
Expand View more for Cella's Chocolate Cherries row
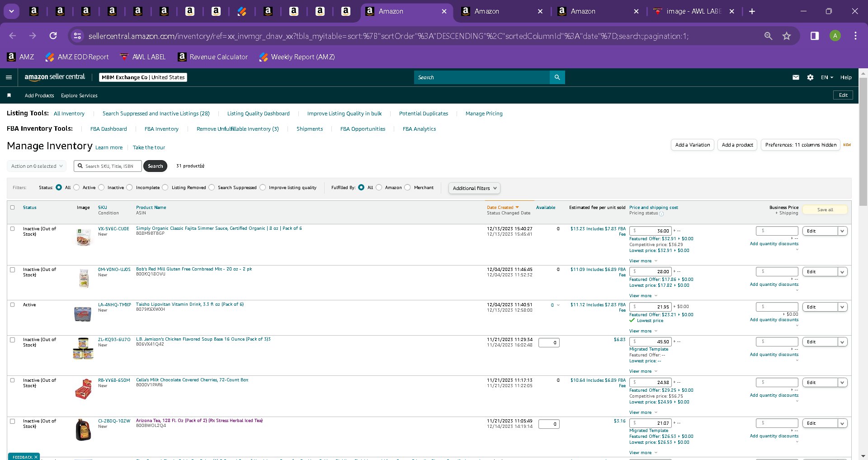click(643, 413)
